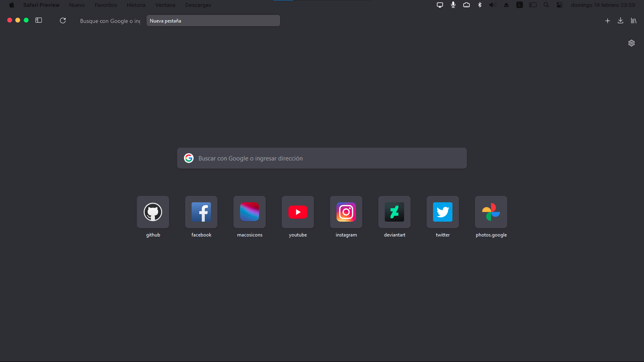Viewport: 644px width, 362px height.
Task: Open the facebook favorite shortcut
Action: (201, 212)
